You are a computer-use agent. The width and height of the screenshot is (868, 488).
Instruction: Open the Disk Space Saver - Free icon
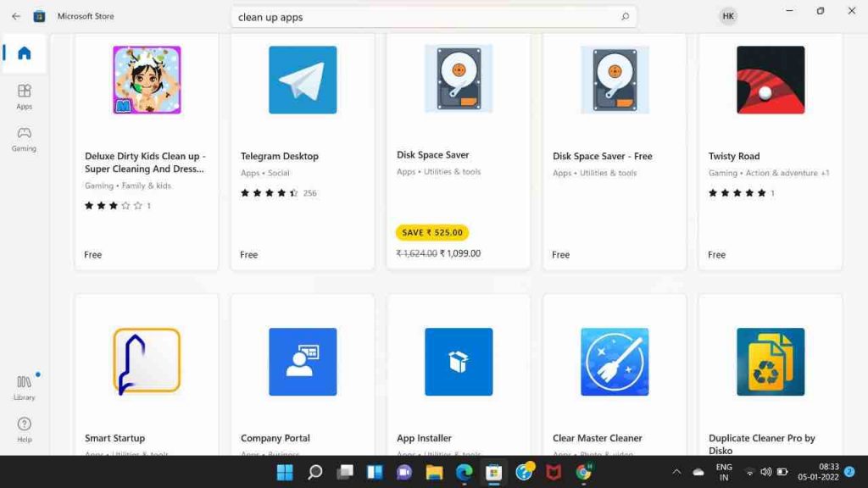[615, 80]
